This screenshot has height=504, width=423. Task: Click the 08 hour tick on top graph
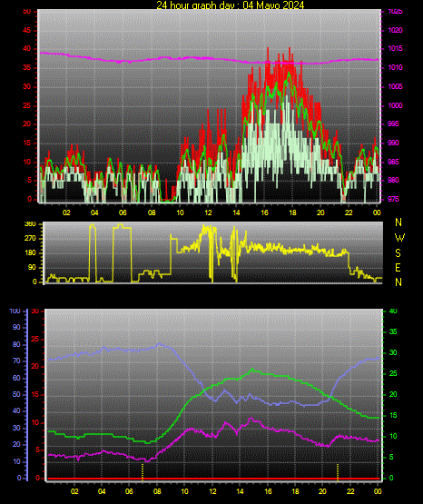[x=152, y=212]
